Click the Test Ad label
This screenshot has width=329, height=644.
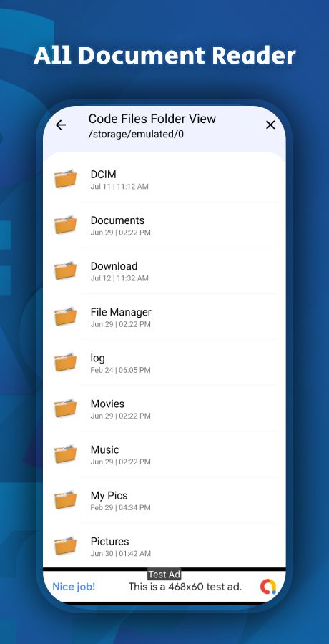click(x=164, y=575)
